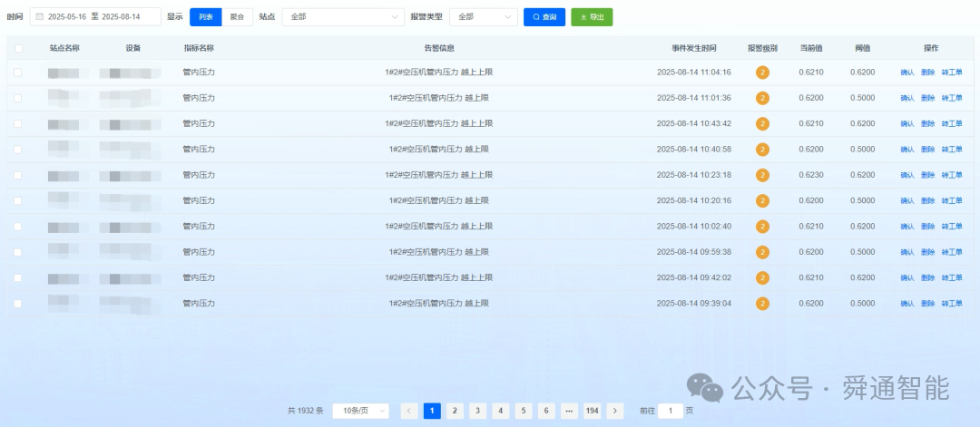Click level 2 badge in 09:42:02 row

(x=762, y=277)
